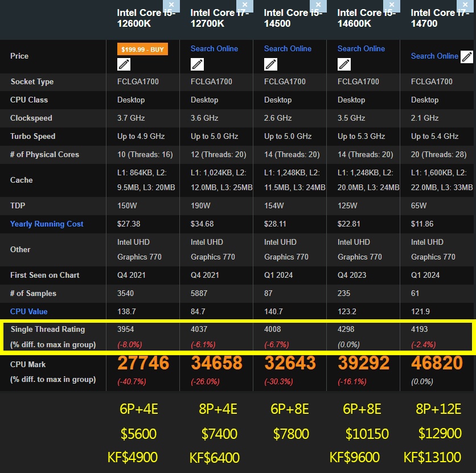Remove Intel Core i5-14500 column
476x473 pixels.
click(318, 5)
